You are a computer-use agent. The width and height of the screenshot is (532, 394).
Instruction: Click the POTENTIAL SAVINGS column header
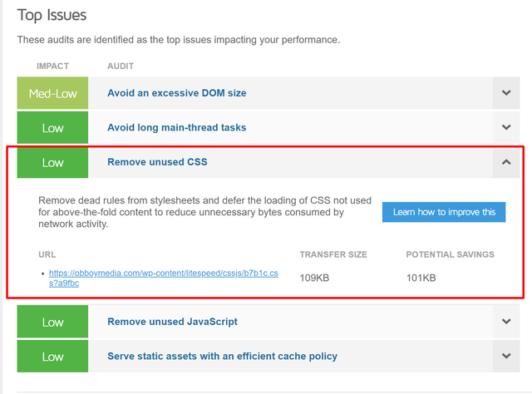tap(451, 254)
